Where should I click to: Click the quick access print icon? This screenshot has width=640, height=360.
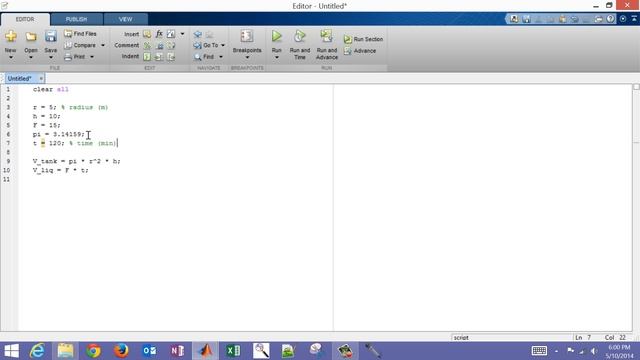[x=598, y=19]
